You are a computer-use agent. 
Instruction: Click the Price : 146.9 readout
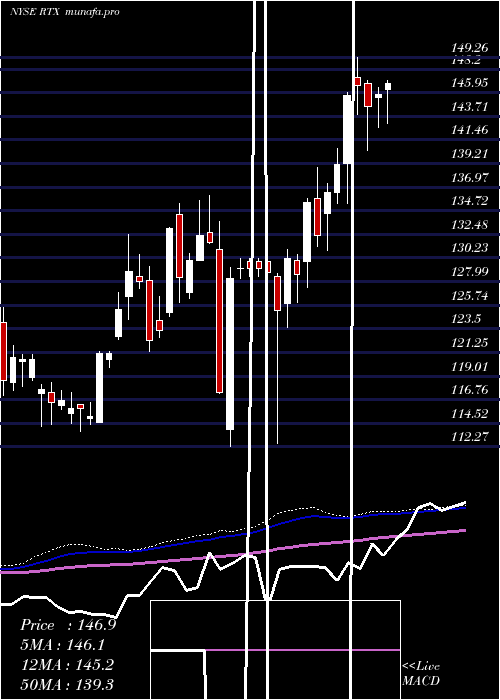click(68, 625)
